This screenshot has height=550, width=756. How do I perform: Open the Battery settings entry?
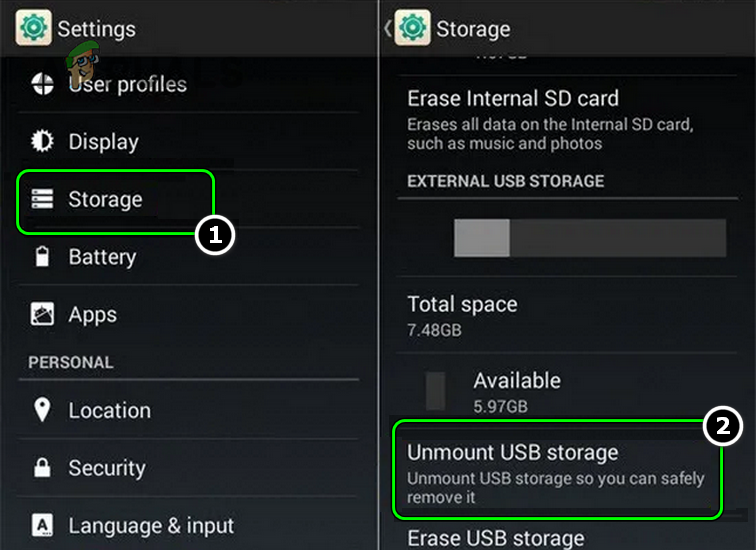(101, 257)
